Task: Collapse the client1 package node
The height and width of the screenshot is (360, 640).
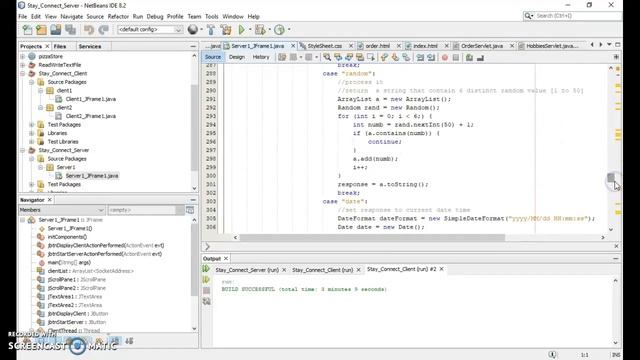Action: tap(41, 91)
